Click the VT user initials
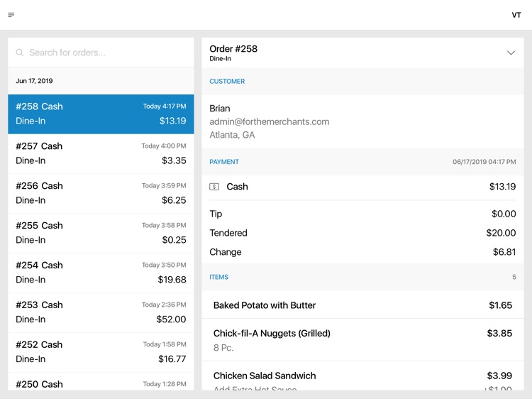Screen dimensions: 532x399 coord(516,15)
